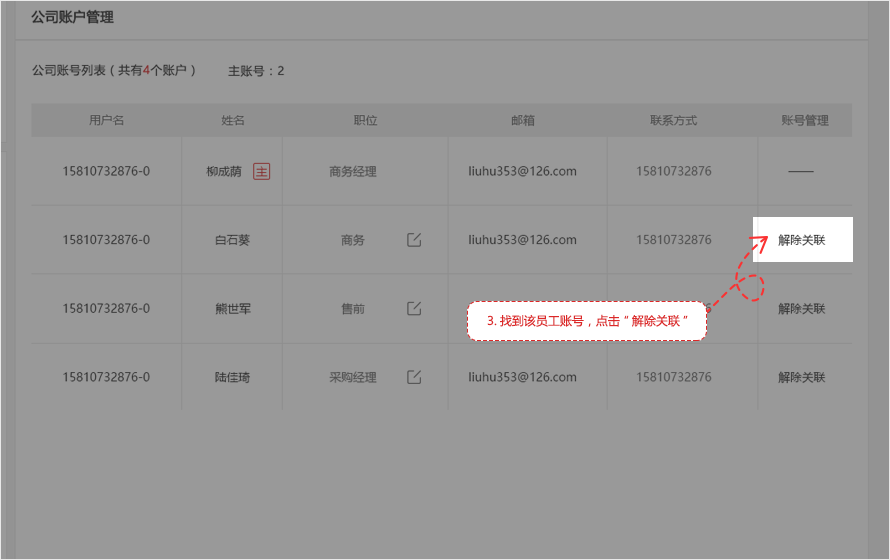This screenshot has height=560, width=890.
Task: Click 解除关联 in 陆佳琦's row
Action: (802, 377)
